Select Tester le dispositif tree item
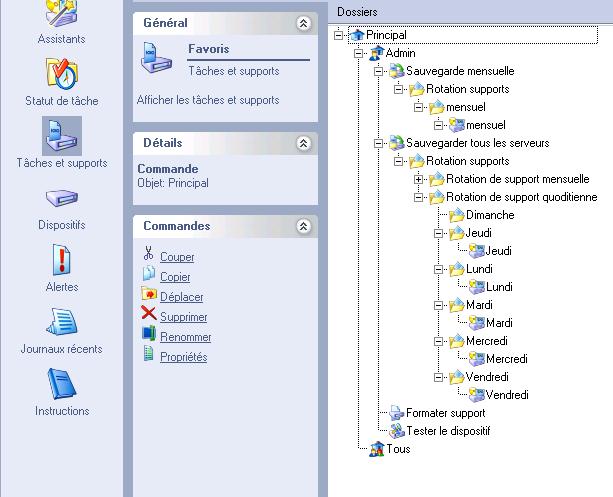613x497 pixels. coord(448,431)
